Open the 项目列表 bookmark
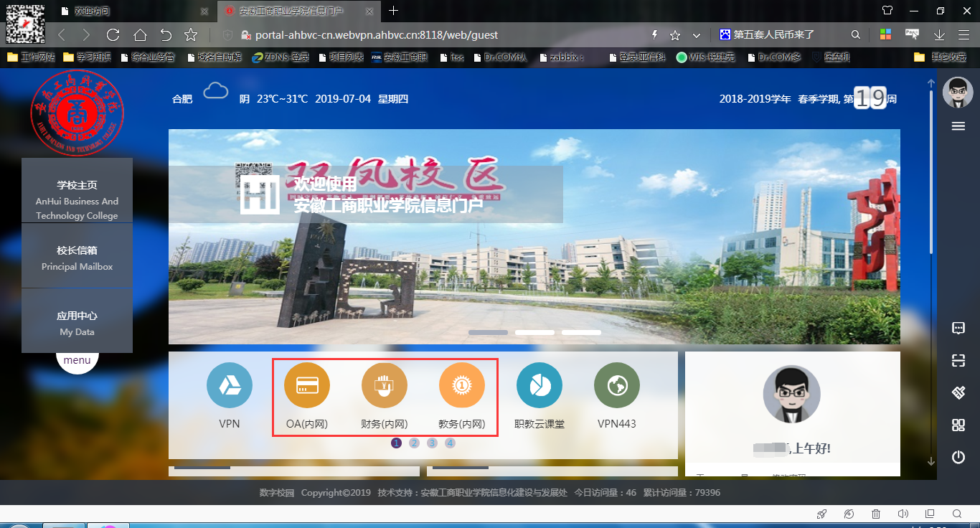 340,57
